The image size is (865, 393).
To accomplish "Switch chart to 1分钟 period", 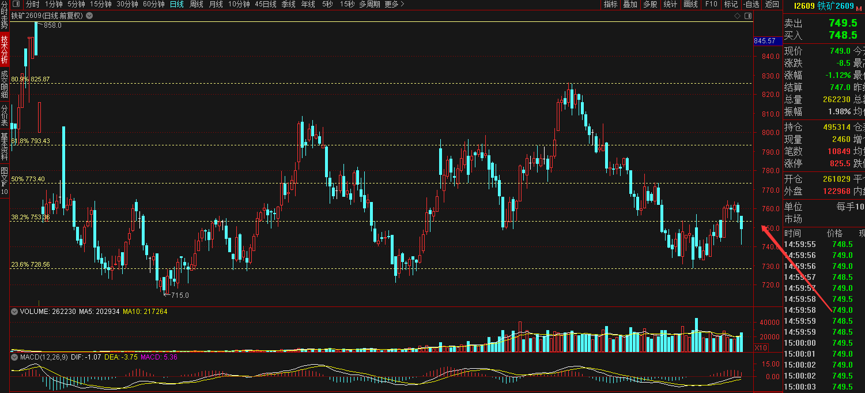I will tap(54, 4).
